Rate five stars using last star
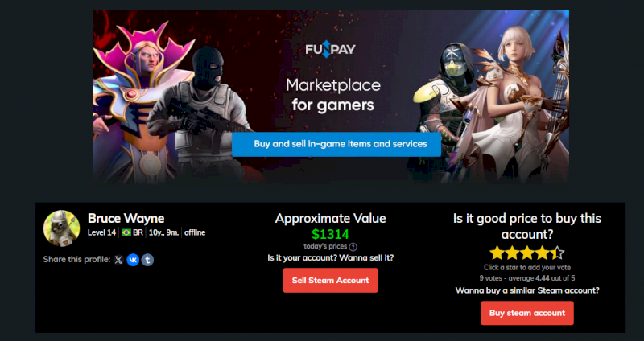The width and height of the screenshot is (644, 341). click(557, 253)
